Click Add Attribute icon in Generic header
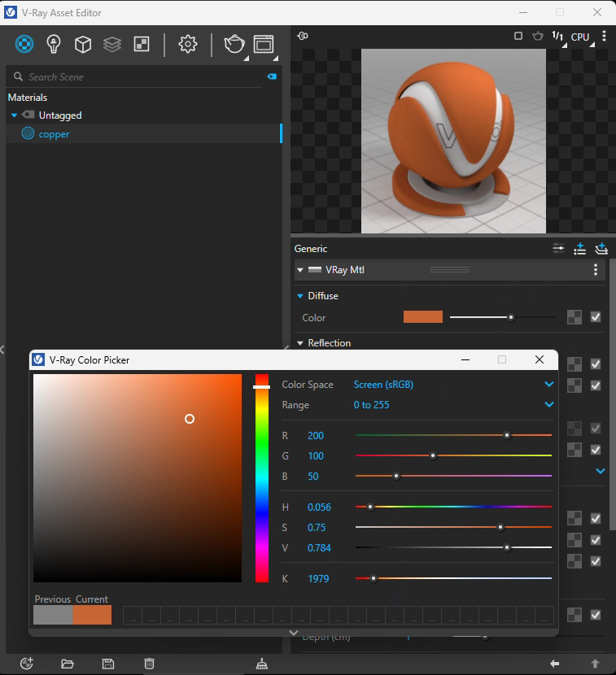 pyautogui.click(x=580, y=248)
